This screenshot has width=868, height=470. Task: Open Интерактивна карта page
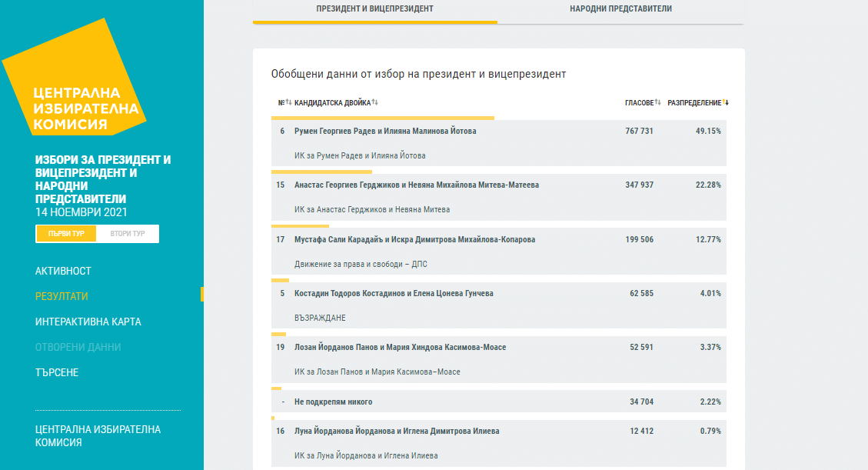[x=88, y=322]
